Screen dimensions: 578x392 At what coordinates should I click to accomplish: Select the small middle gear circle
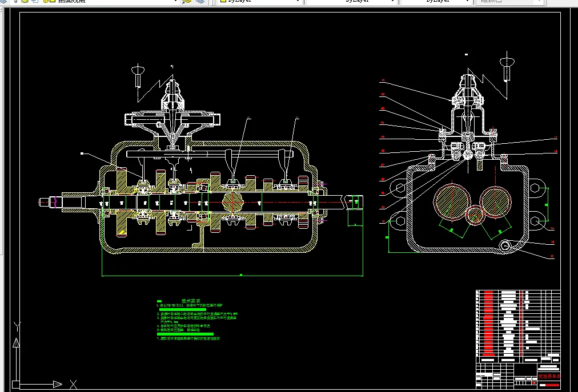tap(475, 215)
